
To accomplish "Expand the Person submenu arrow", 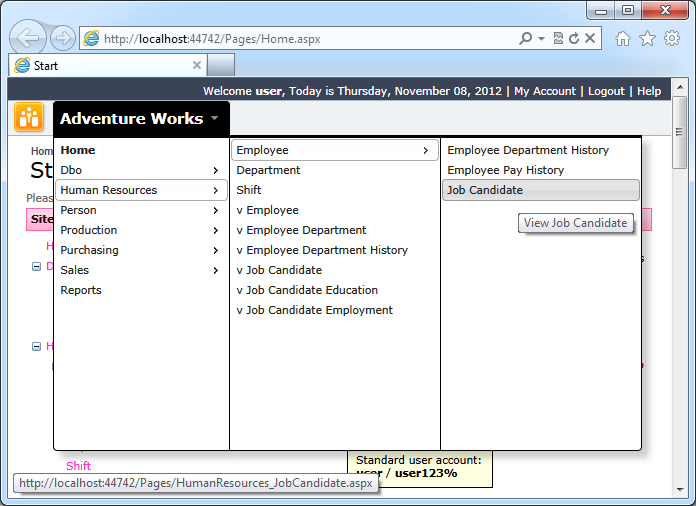I will point(215,210).
